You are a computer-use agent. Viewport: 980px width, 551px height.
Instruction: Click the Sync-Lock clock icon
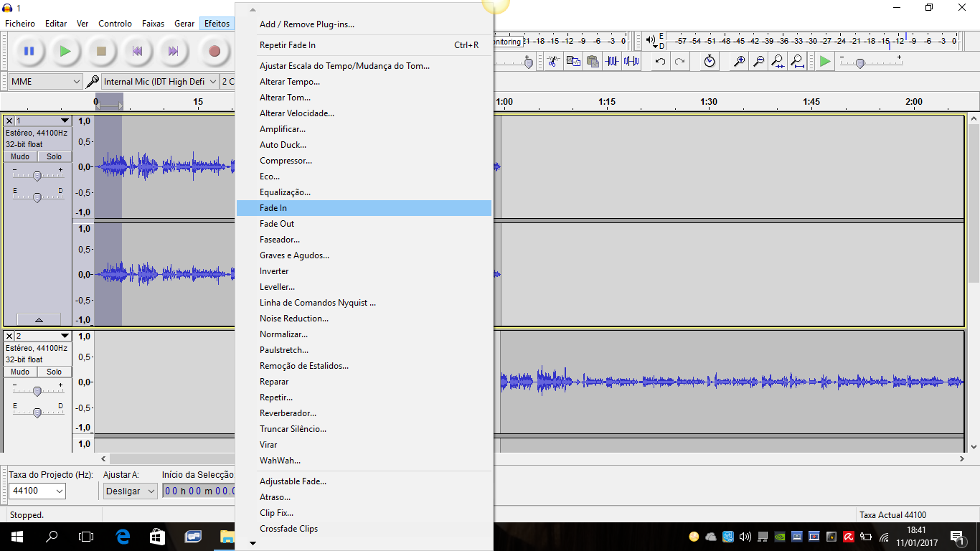tap(709, 61)
